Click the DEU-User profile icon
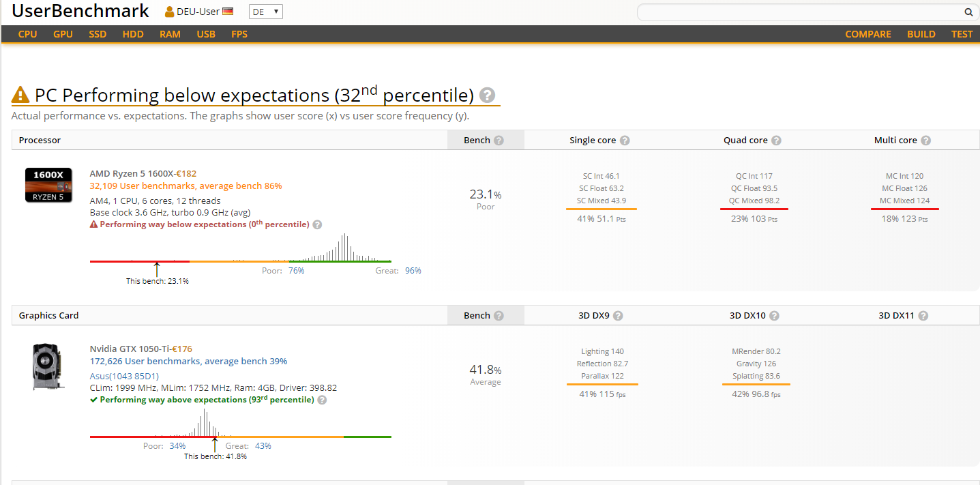This screenshot has width=980, height=485. [x=170, y=12]
